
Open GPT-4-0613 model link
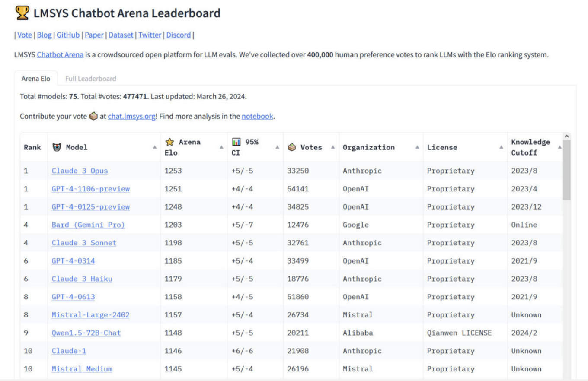click(73, 297)
